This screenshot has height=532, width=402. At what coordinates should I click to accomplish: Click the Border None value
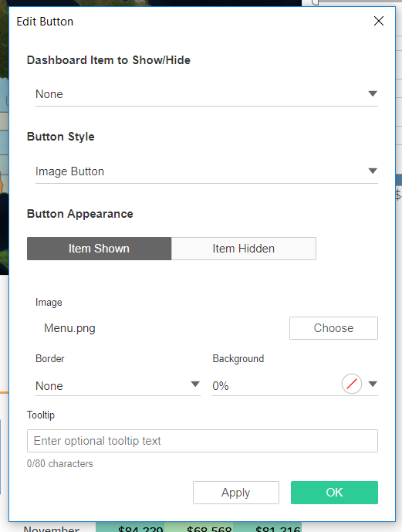49,386
